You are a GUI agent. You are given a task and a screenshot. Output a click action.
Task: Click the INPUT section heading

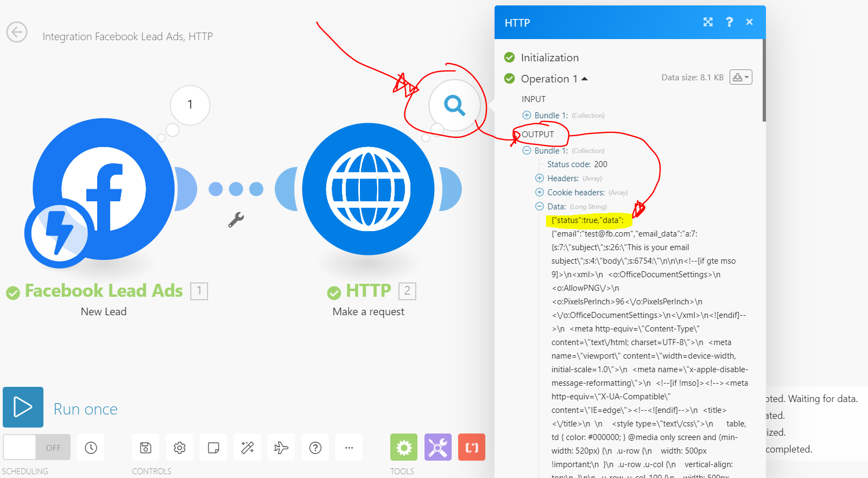[x=534, y=99]
